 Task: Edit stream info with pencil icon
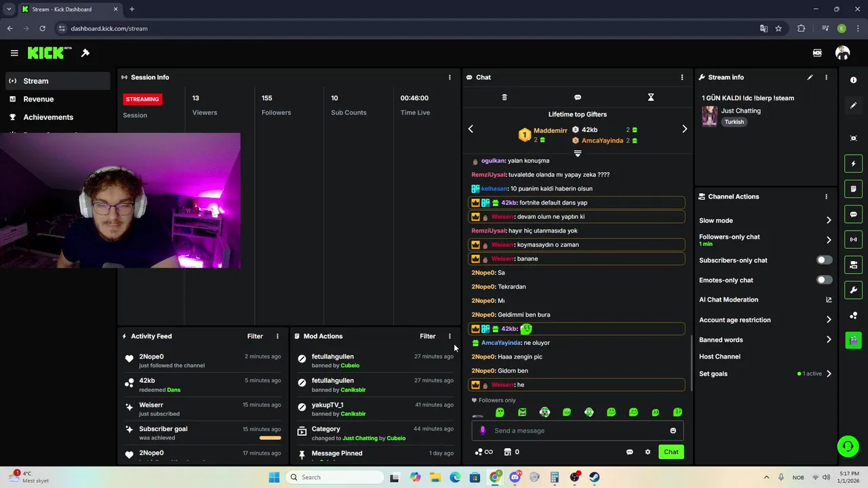(x=810, y=77)
